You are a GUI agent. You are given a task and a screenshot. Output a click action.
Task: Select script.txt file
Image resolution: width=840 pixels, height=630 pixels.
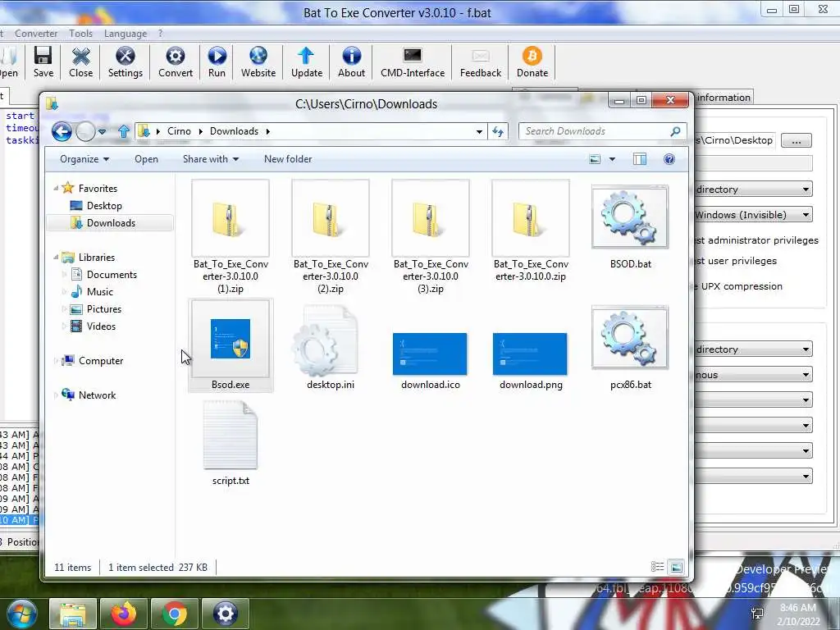[x=231, y=444]
